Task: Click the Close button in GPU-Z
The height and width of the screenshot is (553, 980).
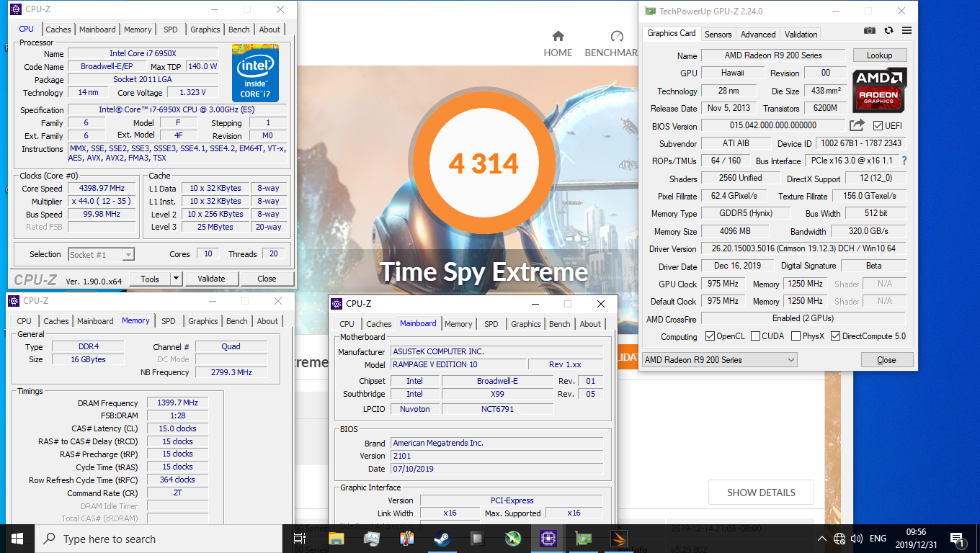Action: (x=886, y=360)
